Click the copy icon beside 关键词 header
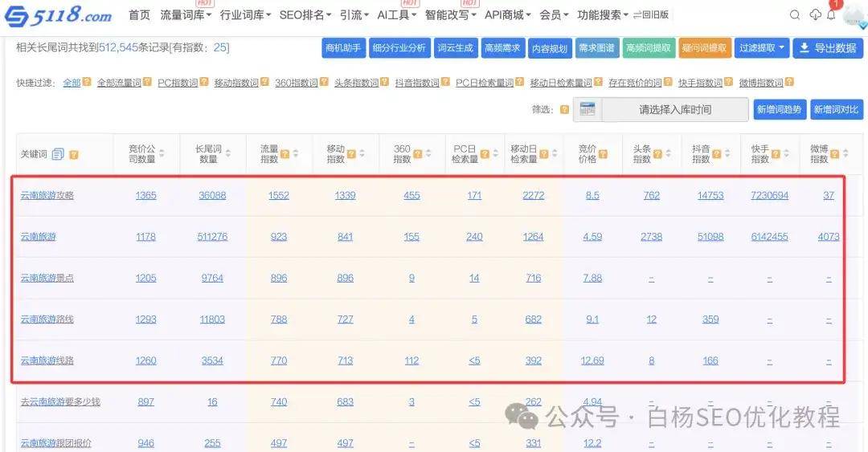Screen dimensions: 868x452 [58, 154]
